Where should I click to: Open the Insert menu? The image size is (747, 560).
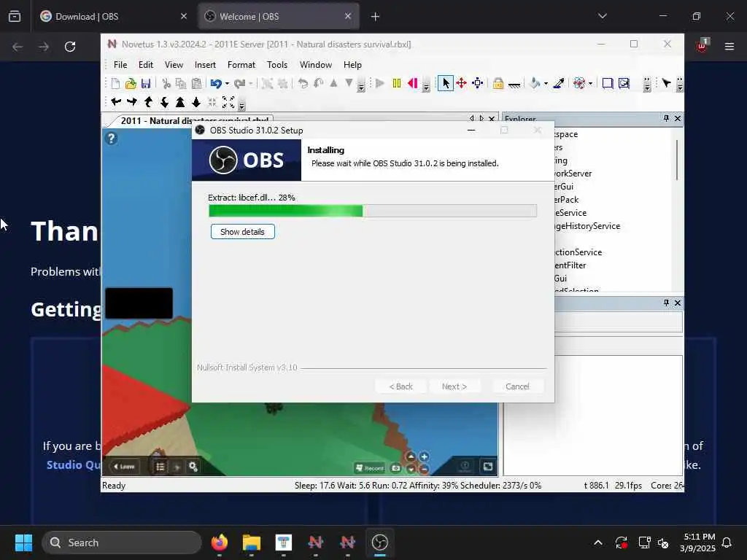point(205,65)
